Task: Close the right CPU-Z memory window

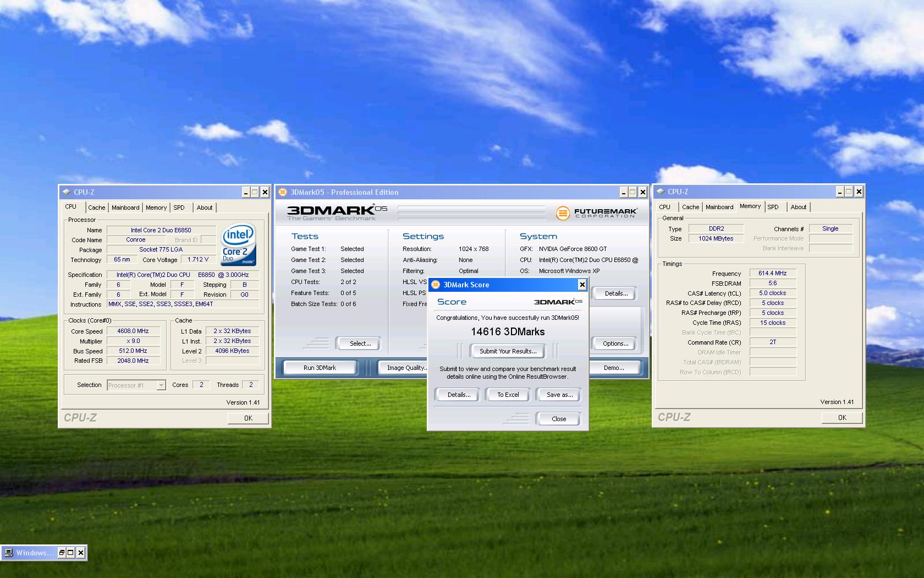Action: point(859,192)
